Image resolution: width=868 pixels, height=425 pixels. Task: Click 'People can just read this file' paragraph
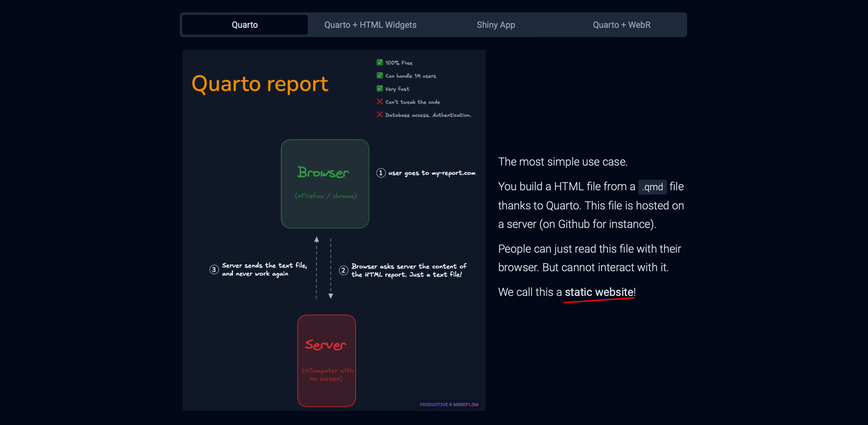tap(590, 258)
